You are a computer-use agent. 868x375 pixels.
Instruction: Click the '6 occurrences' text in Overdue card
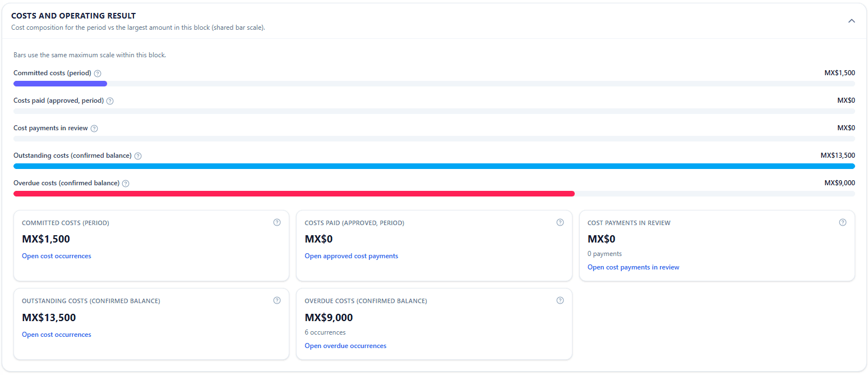(x=325, y=332)
